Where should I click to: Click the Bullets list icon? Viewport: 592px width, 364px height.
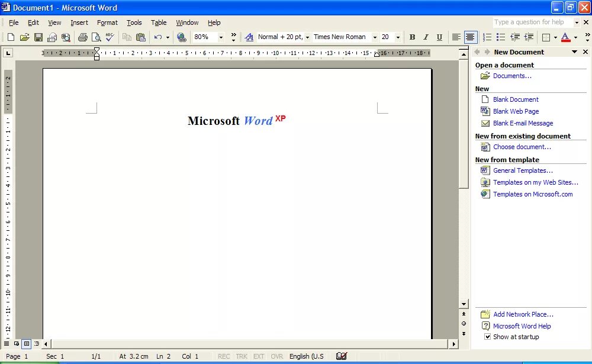tap(501, 37)
